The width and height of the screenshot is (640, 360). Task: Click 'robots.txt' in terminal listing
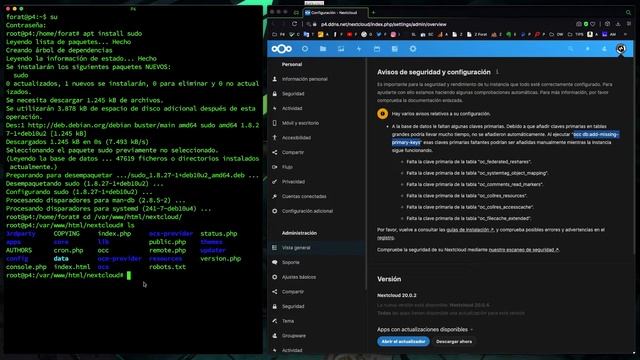(x=167, y=267)
